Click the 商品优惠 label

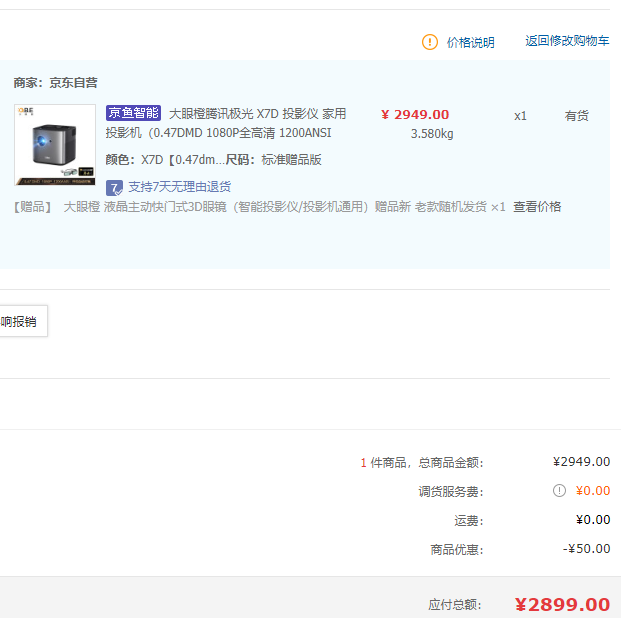[457, 550]
